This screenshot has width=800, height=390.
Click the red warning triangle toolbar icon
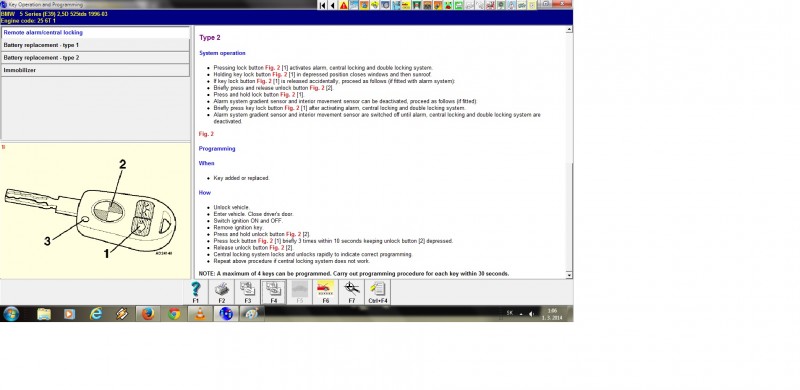[343, 5]
